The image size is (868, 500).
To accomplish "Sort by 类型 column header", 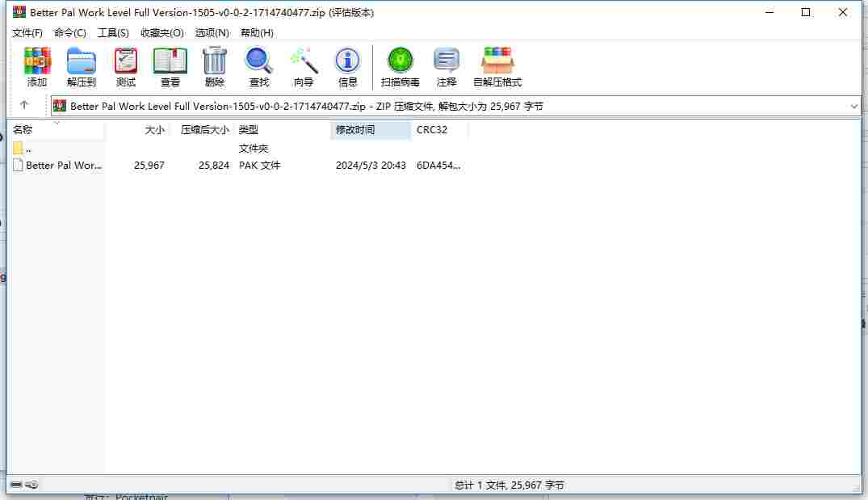I will click(283, 129).
